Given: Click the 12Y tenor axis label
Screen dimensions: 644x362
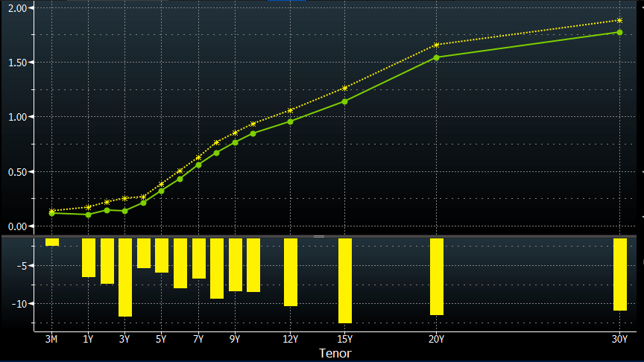Looking at the screenshot, I should 291,339.
